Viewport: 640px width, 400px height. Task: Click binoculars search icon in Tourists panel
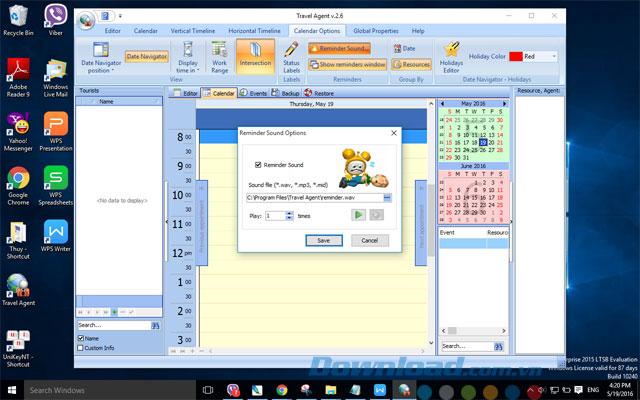(155, 325)
